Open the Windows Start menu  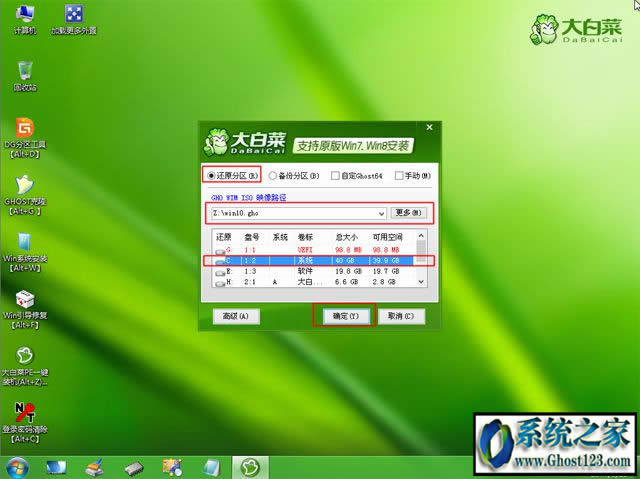(16, 466)
